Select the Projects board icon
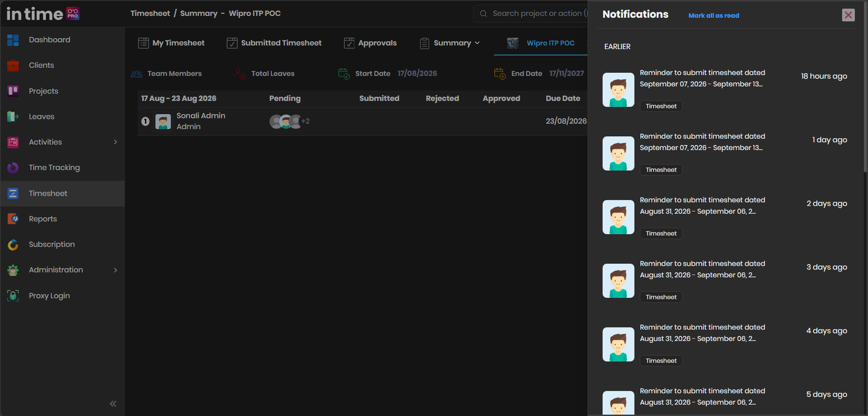Image resolution: width=868 pixels, height=416 pixels. pyautogui.click(x=13, y=91)
